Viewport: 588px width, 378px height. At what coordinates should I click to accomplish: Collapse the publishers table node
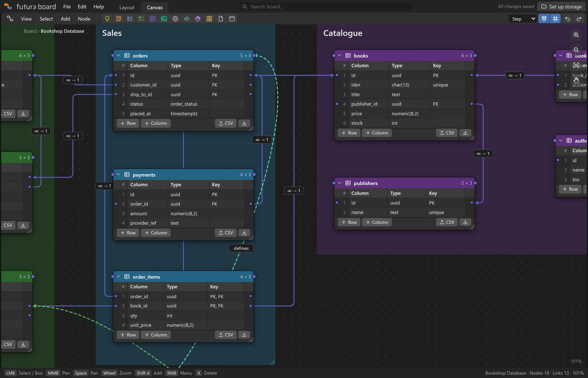pyautogui.click(x=339, y=183)
